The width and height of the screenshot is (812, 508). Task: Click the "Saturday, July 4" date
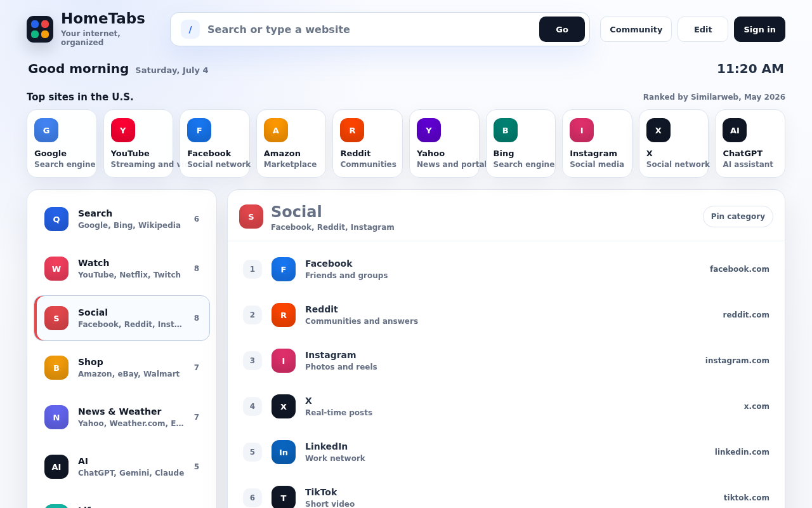[x=172, y=70]
